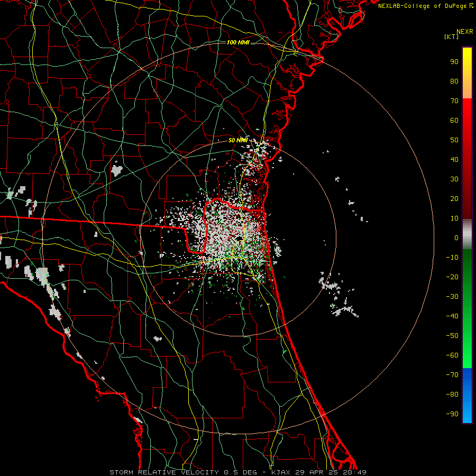Select the -40 value on velocity scale
The width and height of the screenshot is (476, 476).
(452, 316)
